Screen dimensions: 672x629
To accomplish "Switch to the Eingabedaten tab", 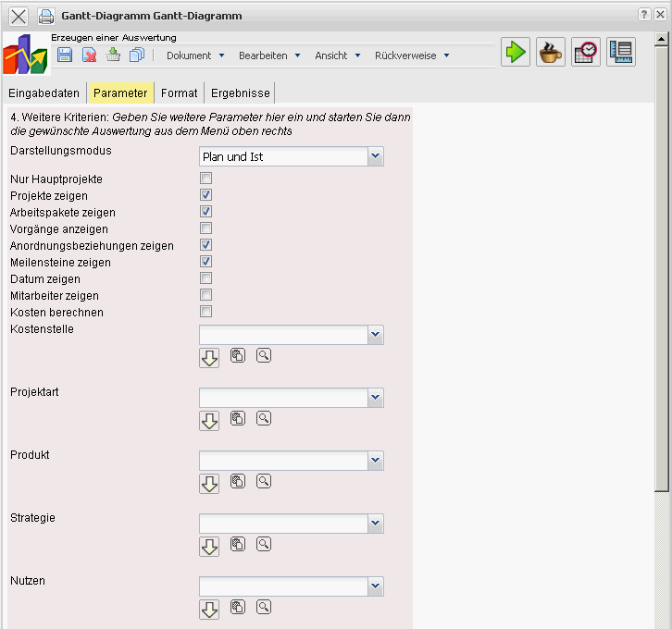I will (44, 92).
